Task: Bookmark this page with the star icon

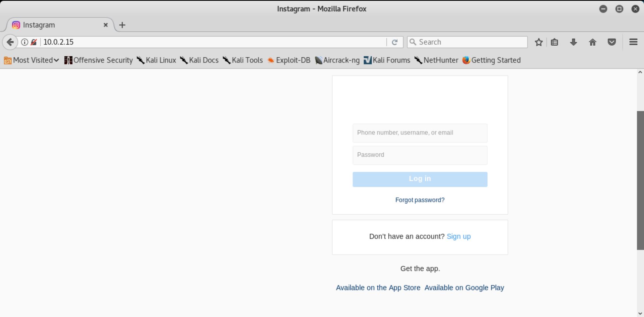Action: 539,42
